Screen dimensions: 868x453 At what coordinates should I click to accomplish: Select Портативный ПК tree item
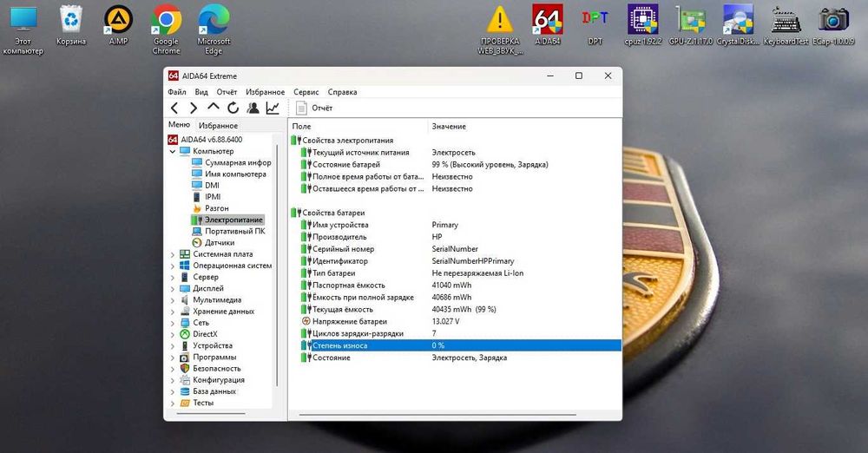(x=228, y=231)
